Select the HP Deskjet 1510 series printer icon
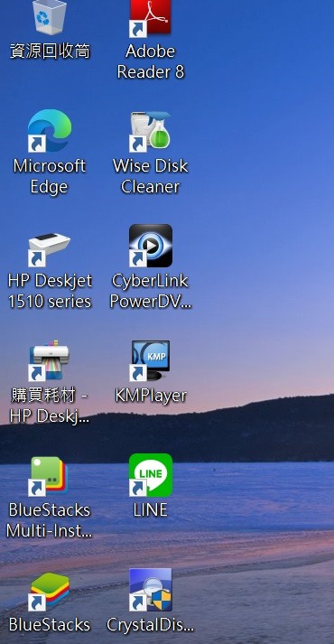 [x=50, y=249]
